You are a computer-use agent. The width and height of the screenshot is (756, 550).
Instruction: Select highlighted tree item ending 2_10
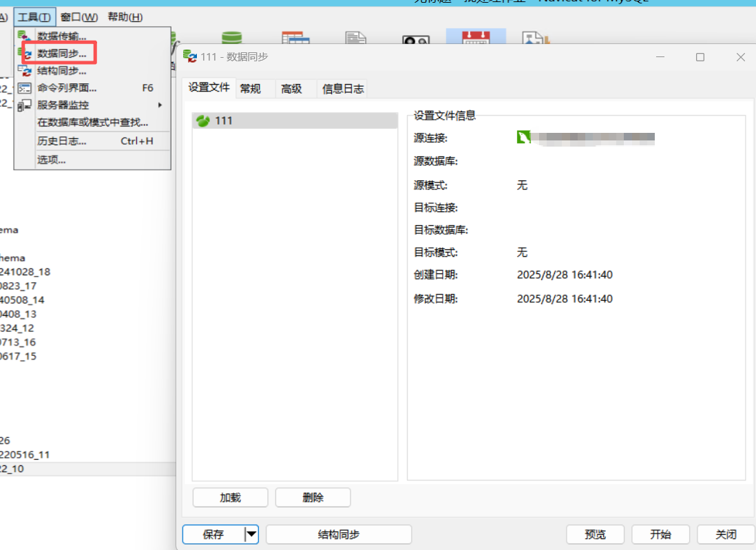(x=87, y=469)
